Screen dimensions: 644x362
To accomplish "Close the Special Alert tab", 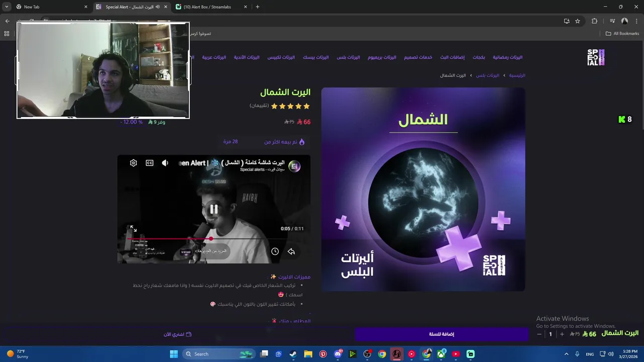I will pos(166,7).
